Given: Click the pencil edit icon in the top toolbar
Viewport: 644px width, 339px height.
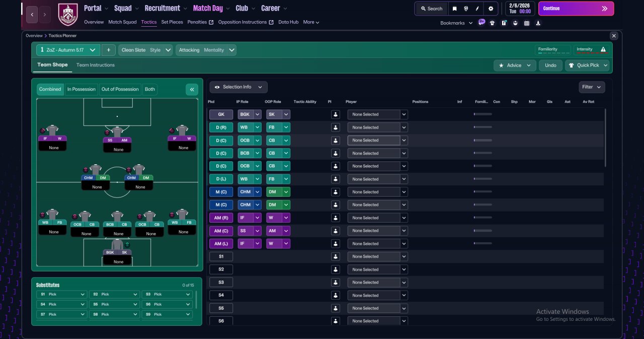Looking at the screenshot, I should [x=477, y=9].
